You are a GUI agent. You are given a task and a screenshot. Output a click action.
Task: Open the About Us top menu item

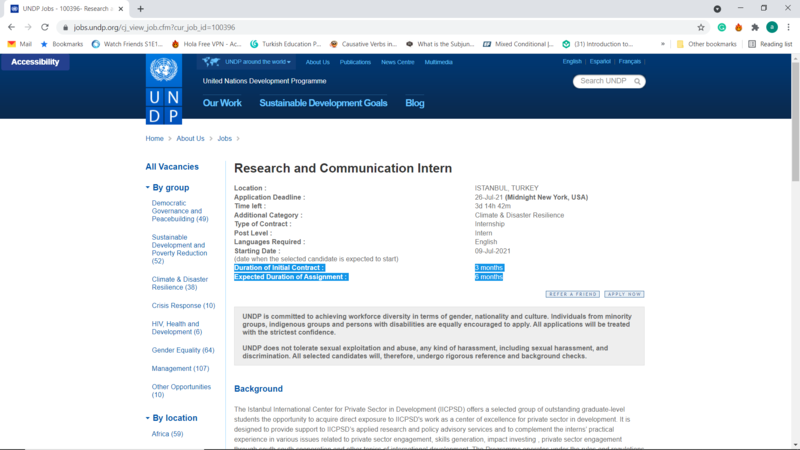[317, 62]
